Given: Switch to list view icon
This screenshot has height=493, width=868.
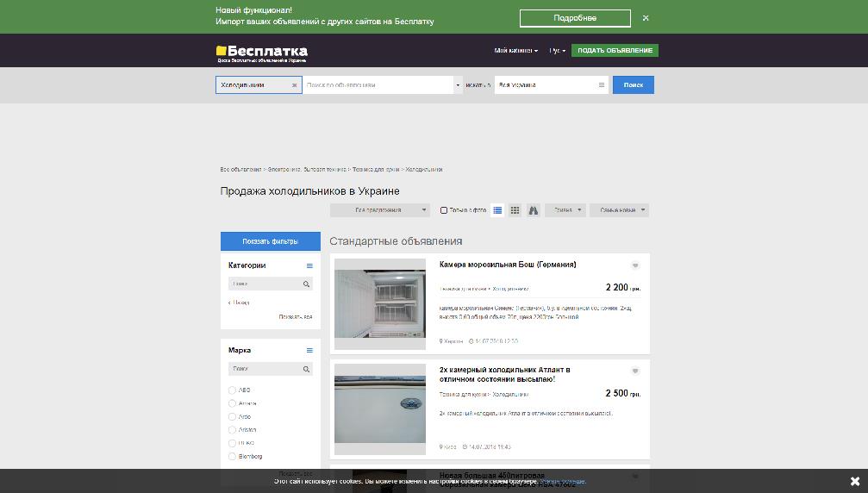Looking at the screenshot, I should (497, 210).
